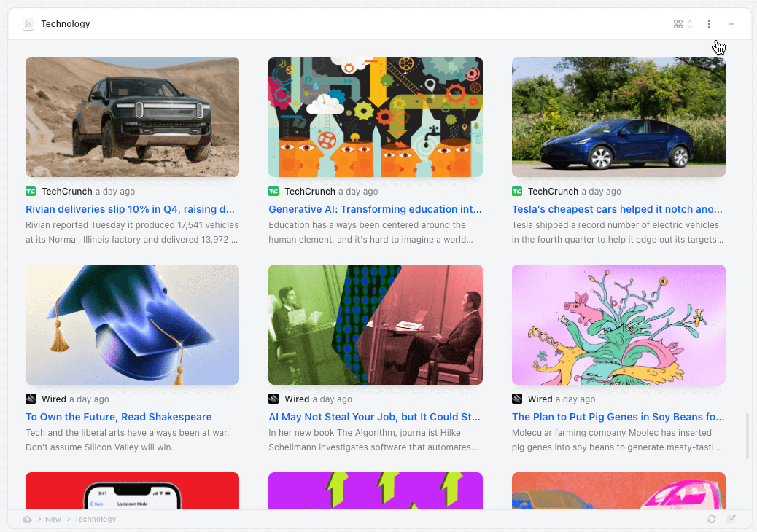This screenshot has height=532, width=757.
Task: Click the Technology panel title text
Action: pyautogui.click(x=65, y=24)
